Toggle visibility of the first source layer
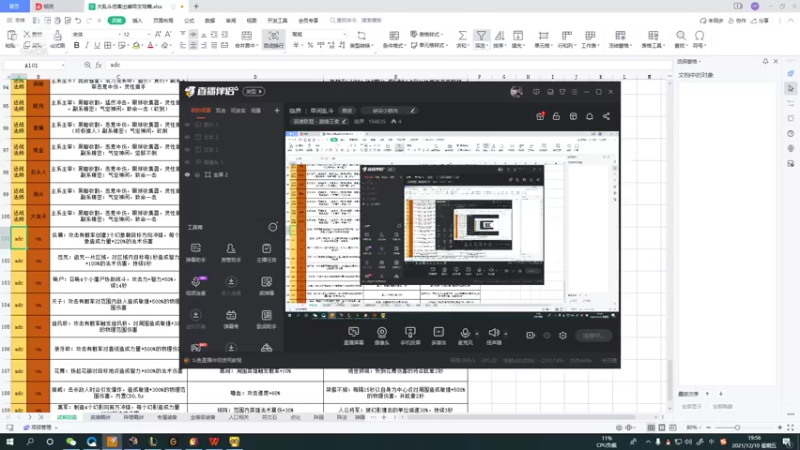 pos(187,124)
